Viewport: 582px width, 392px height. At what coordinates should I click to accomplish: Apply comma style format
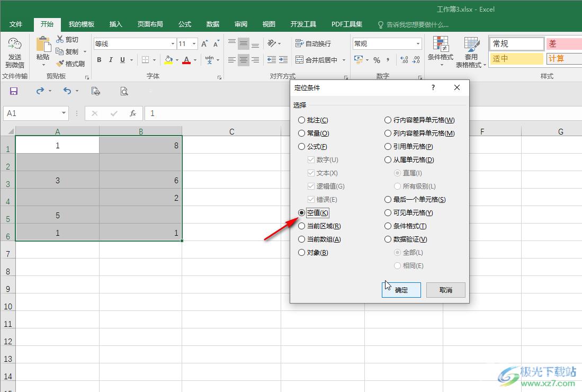tap(388, 60)
